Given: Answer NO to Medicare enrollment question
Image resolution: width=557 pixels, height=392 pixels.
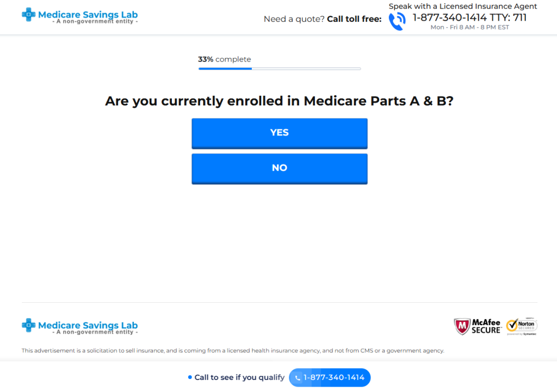Looking at the screenshot, I should pyautogui.click(x=279, y=169).
